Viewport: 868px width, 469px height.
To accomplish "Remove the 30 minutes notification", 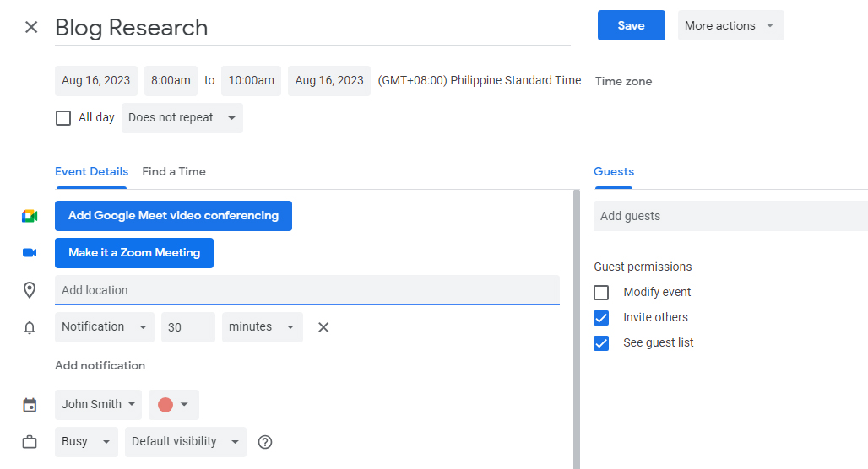I will [323, 327].
